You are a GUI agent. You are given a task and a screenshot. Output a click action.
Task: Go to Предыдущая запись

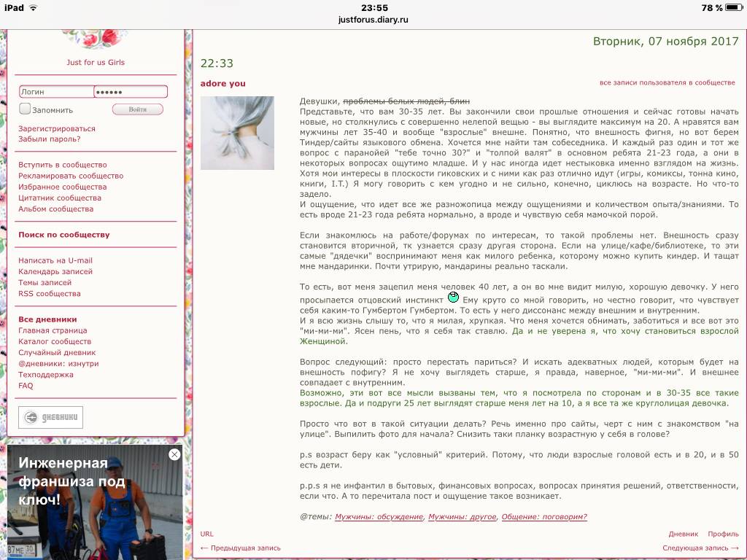coord(241,548)
